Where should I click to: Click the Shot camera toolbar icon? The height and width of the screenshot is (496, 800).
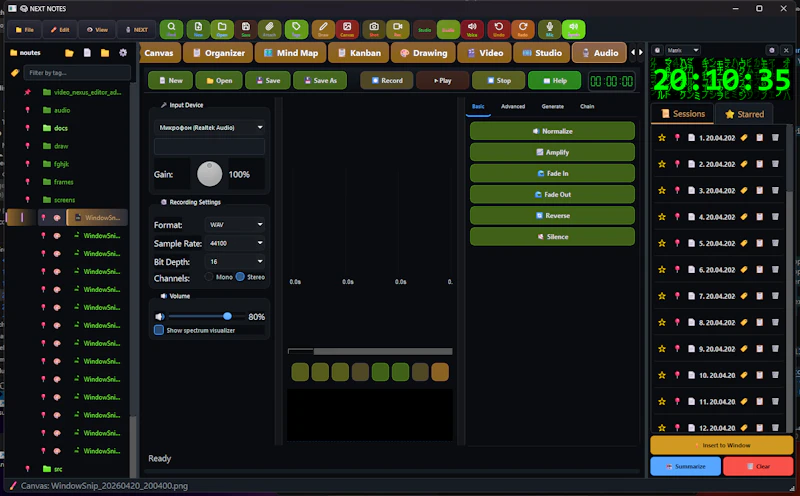point(374,29)
